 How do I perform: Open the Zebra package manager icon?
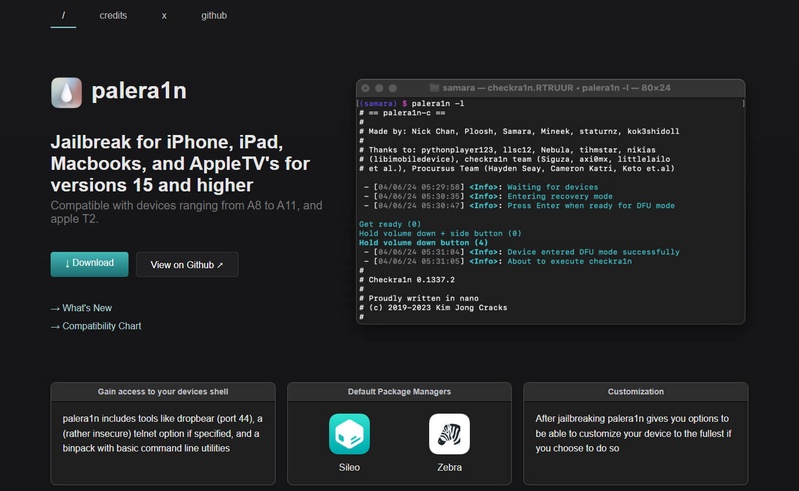click(x=449, y=433)
